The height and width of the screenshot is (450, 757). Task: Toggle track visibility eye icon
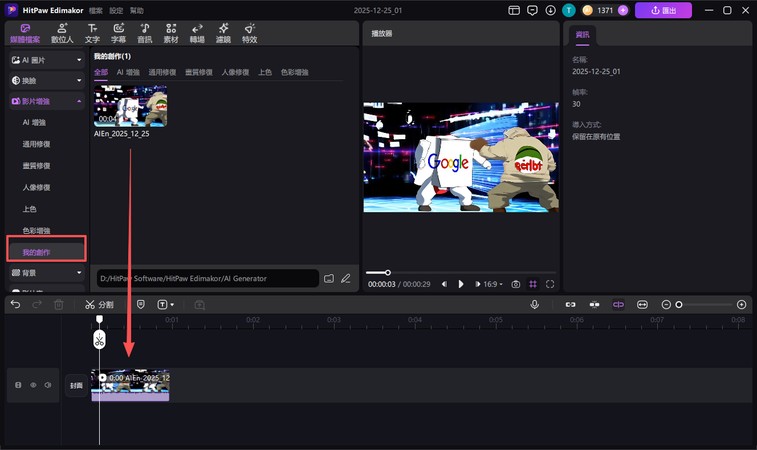click(x=32, y=385)
